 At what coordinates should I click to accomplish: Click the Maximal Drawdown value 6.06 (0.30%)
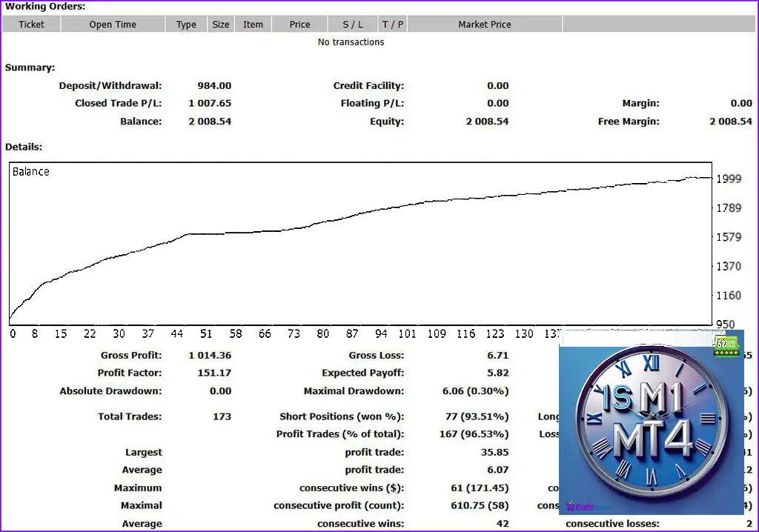pyautogui.click(x=475, y=391)
